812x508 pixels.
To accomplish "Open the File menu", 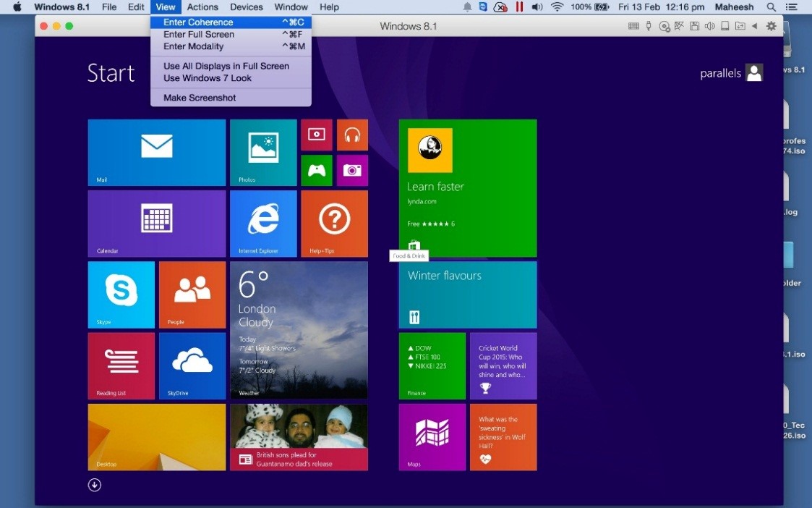I will [108, 7].
